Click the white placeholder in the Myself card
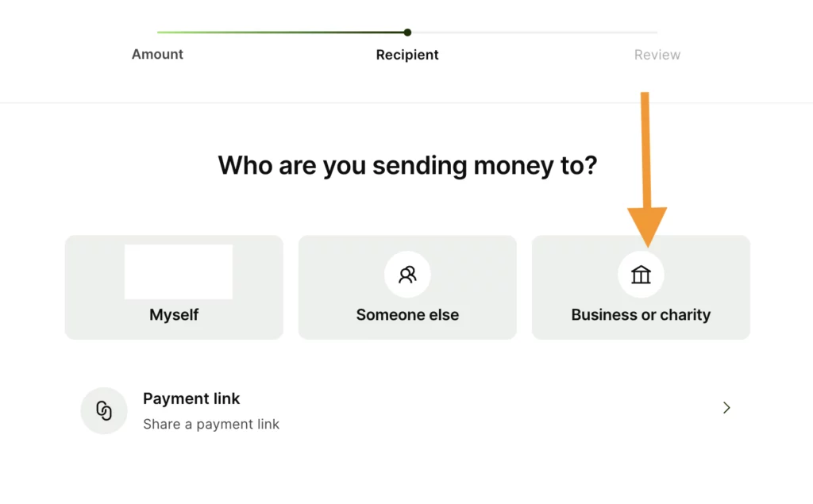This screenshot has width=813, height=504. click(179, 271)
